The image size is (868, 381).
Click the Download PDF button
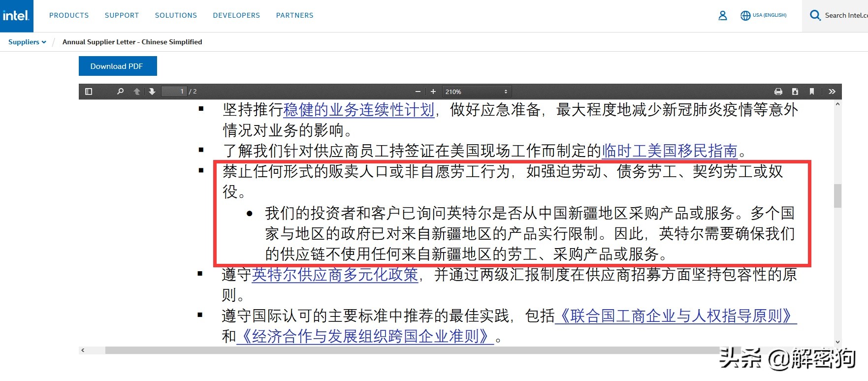click(118, 66)
